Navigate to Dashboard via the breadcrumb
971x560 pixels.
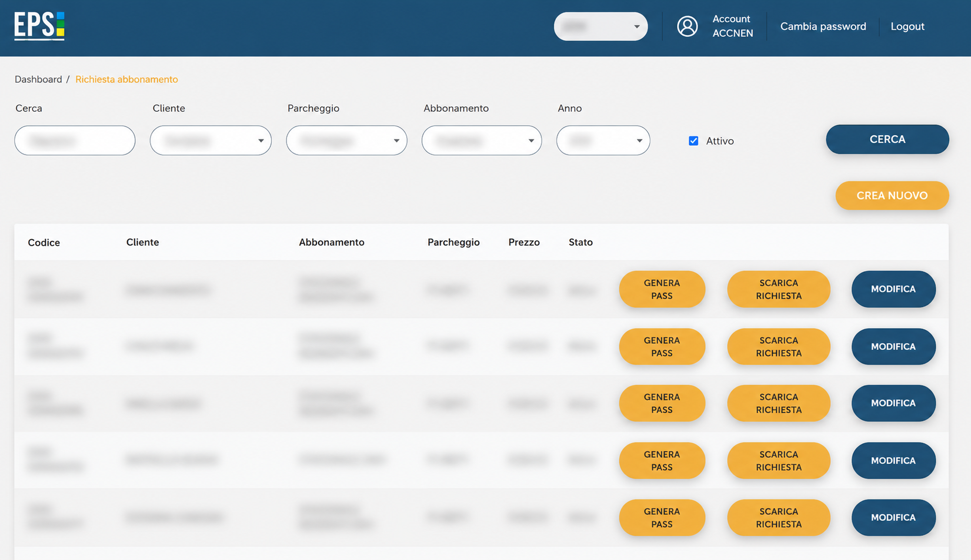38,79
